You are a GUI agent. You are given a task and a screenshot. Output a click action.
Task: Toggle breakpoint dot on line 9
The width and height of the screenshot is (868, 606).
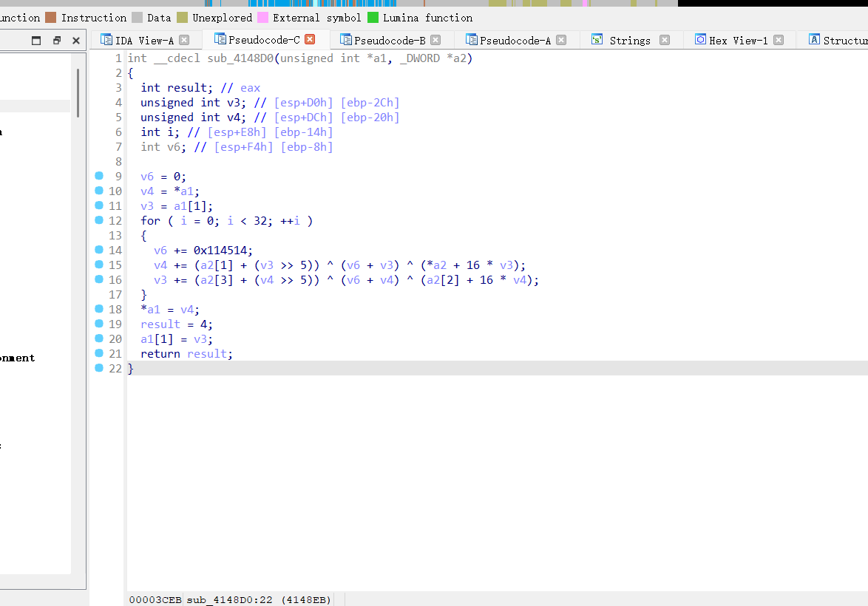coord(99,175)
